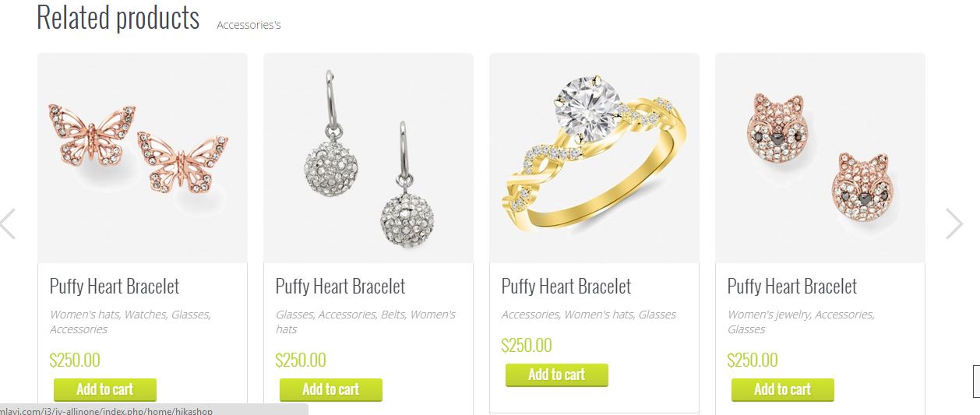Open the gold diamond ring image
The width and height of the screenshot is (980, 415).
tap(594, 158)
